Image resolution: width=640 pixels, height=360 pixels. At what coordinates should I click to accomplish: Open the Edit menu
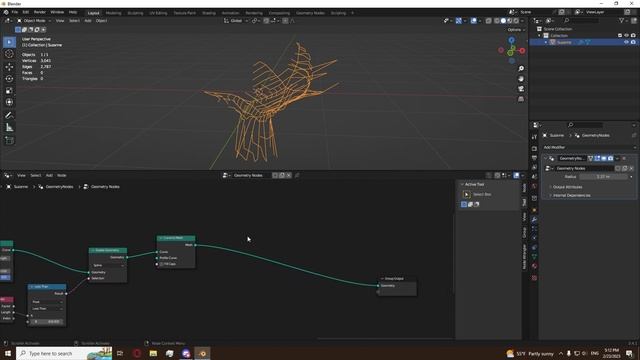pos(26,12)
